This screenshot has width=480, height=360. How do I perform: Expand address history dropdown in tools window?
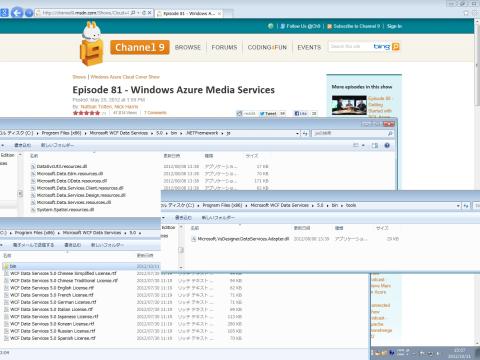pyautogui.click(x=458, y=206)
